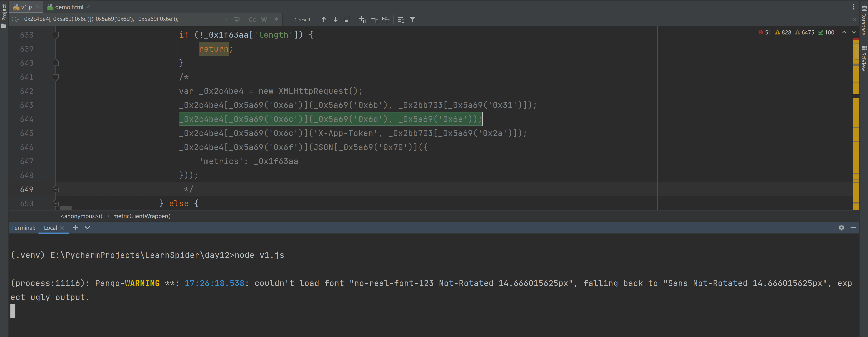The image size is (868, 337).
Task: Open the Database tool window
Action: pos(864,20)
